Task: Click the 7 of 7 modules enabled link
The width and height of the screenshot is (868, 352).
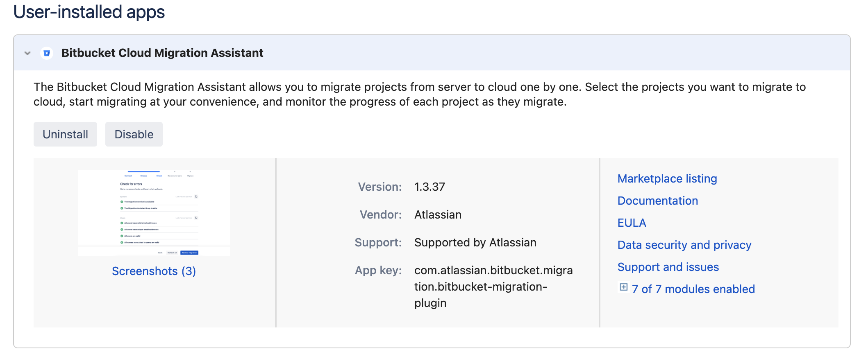Action: coord(693,289)
